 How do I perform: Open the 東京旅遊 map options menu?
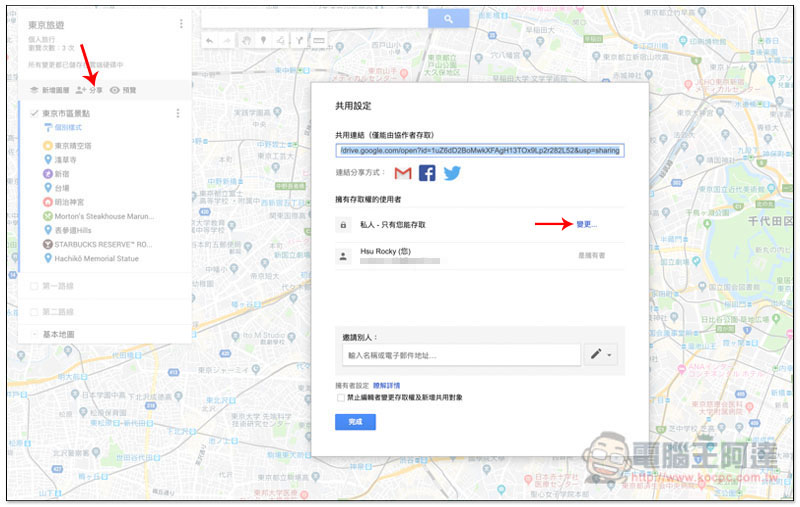pyautogui.click(x=181, y=24)
